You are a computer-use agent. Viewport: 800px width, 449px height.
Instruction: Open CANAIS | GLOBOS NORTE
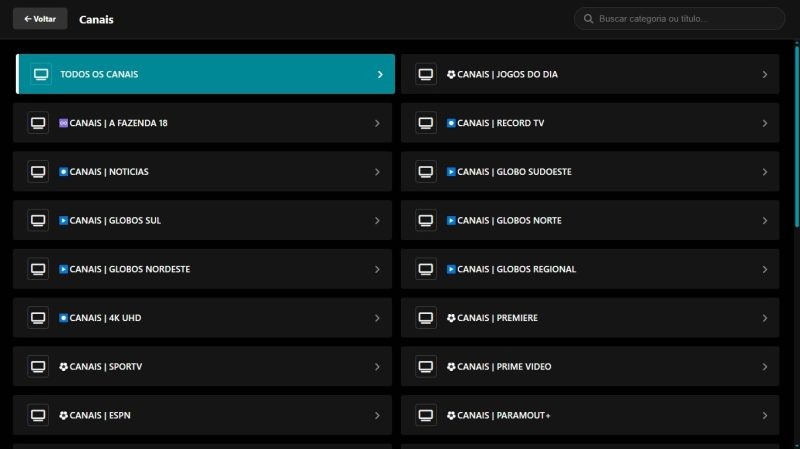[590, 220]
